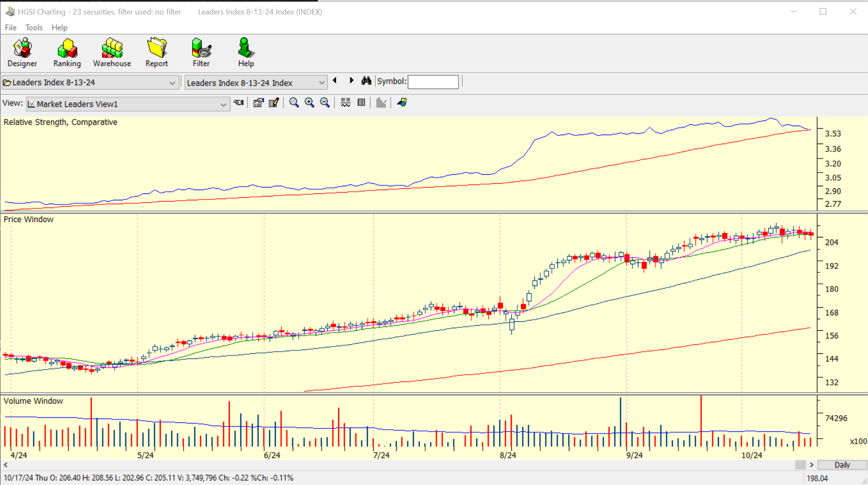868x485 pixels.
Task: Expand the Leaders Index 8-13-24 Index security dropdown
Action: click(x=322, y=83)
